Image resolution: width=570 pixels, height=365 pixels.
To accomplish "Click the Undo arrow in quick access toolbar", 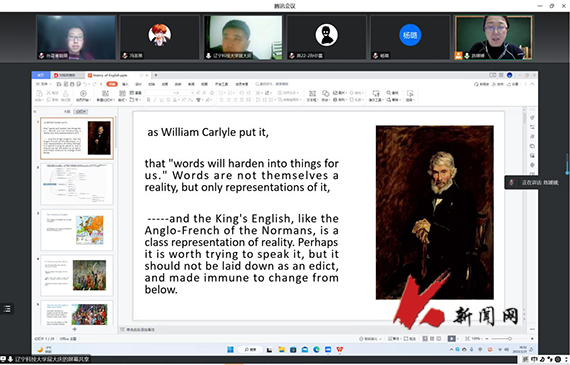I will coord(85,84).
